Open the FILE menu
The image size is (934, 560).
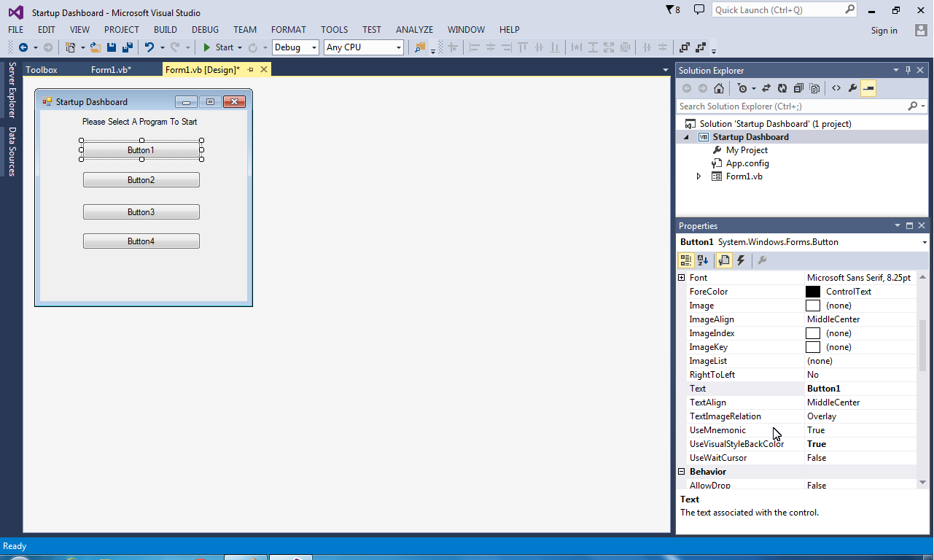(15, 30)
